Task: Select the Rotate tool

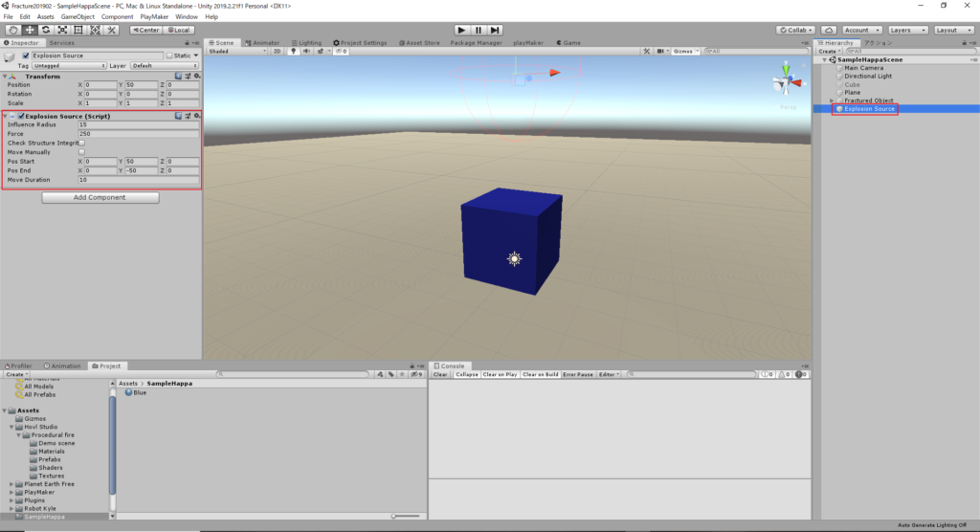Action: click(46, 30)
